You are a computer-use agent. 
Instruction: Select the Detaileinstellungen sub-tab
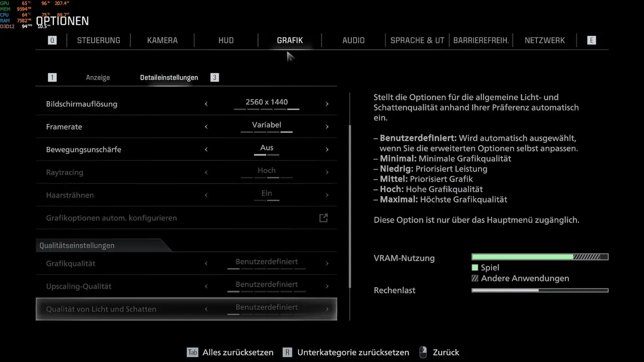[x=169, y=77]
